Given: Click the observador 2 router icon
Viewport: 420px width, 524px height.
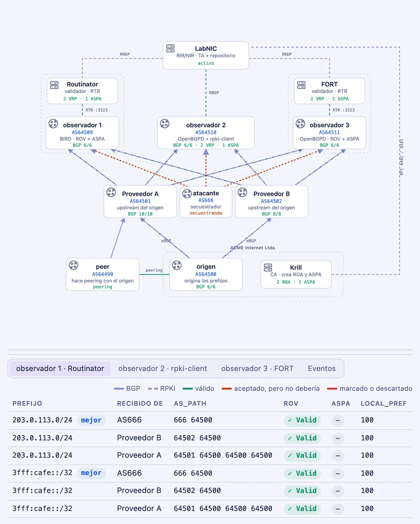Looking at the screenshot, I should pyautogui.click(x=165, y=124).
